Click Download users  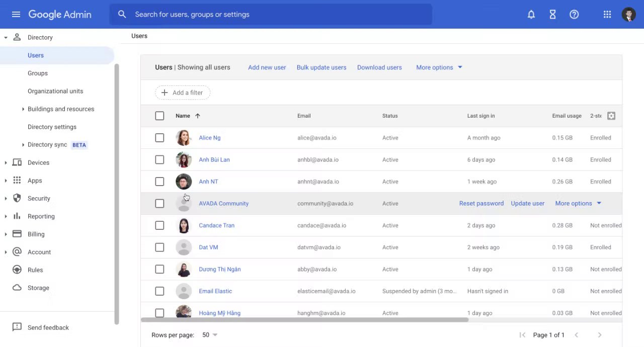(x=379, y=67)
